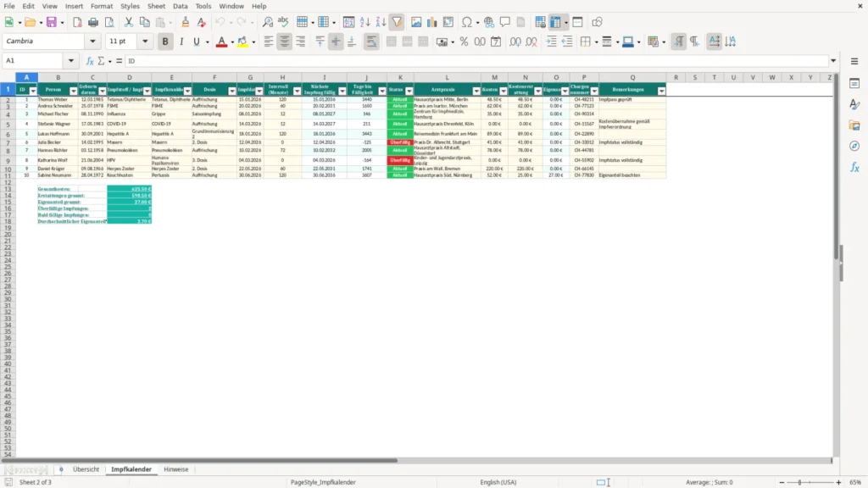Toggle the AutoFilter funnel button
The height and width of the screenshot is (488, 868).
(x=397, y=22)
